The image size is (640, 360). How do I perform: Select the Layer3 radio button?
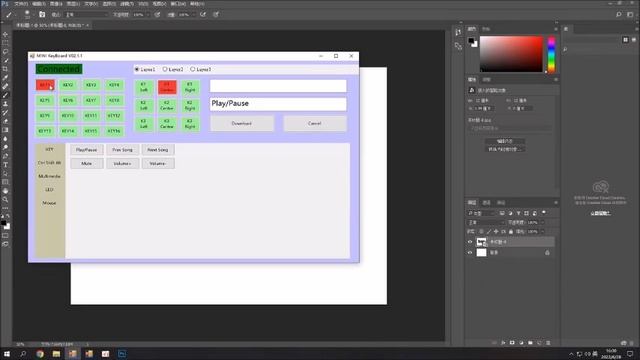(x=193, y=69)
